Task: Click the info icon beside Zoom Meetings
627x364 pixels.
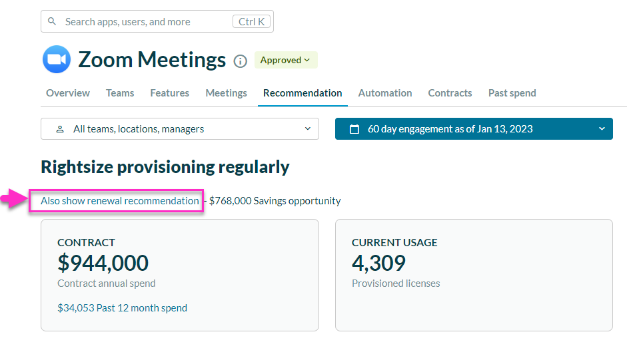Action: coord(241,61)
